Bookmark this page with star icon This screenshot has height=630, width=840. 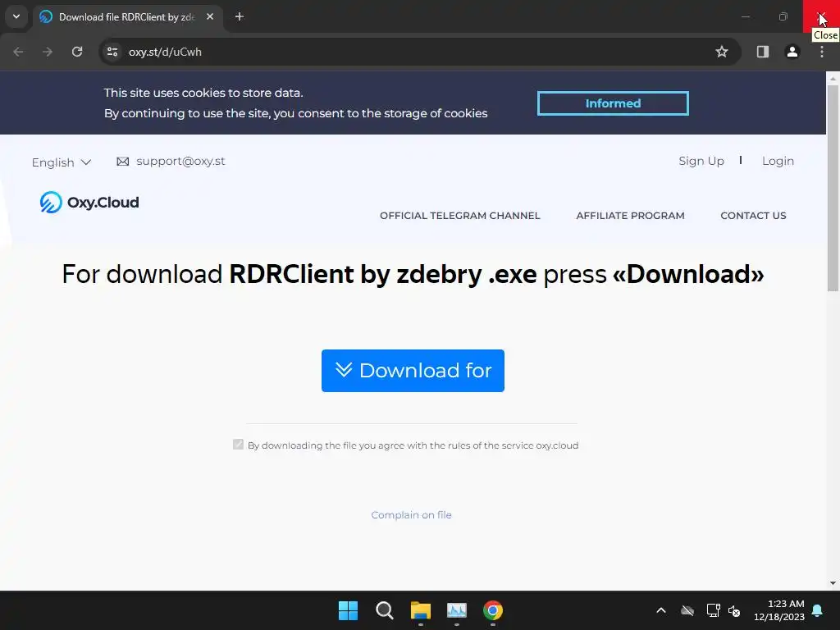(x=722, y=52)
